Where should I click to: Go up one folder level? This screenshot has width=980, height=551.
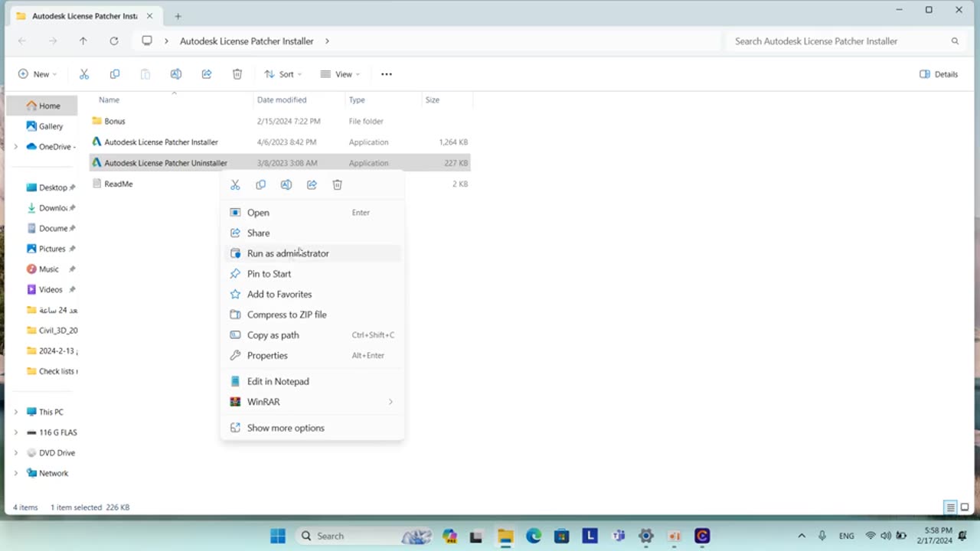[83, 41]
